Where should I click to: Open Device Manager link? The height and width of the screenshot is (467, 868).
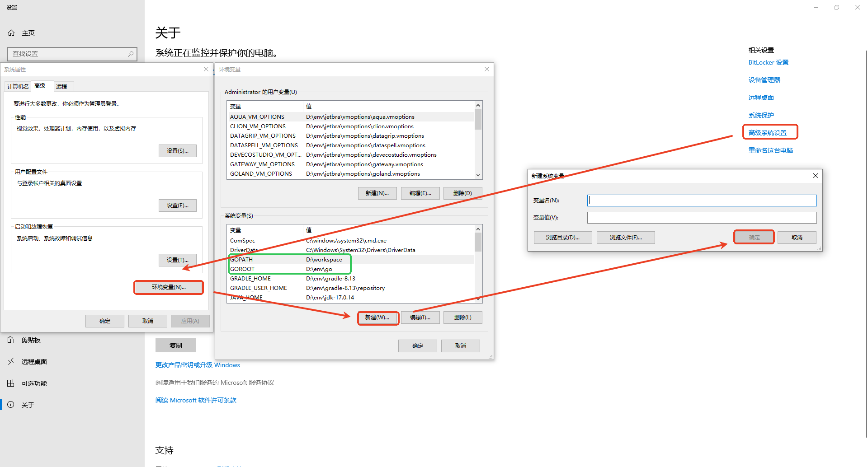point(764,80)
